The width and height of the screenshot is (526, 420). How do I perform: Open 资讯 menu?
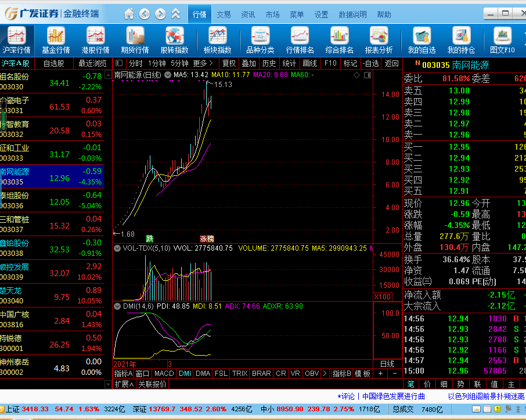(x=248, y=15)
